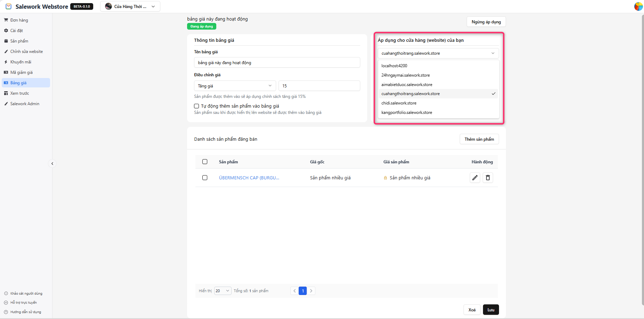Click the Tên bảng giá input field
Image resolution: width=644 pixels, height=319 pixels.
pos(277,63)
